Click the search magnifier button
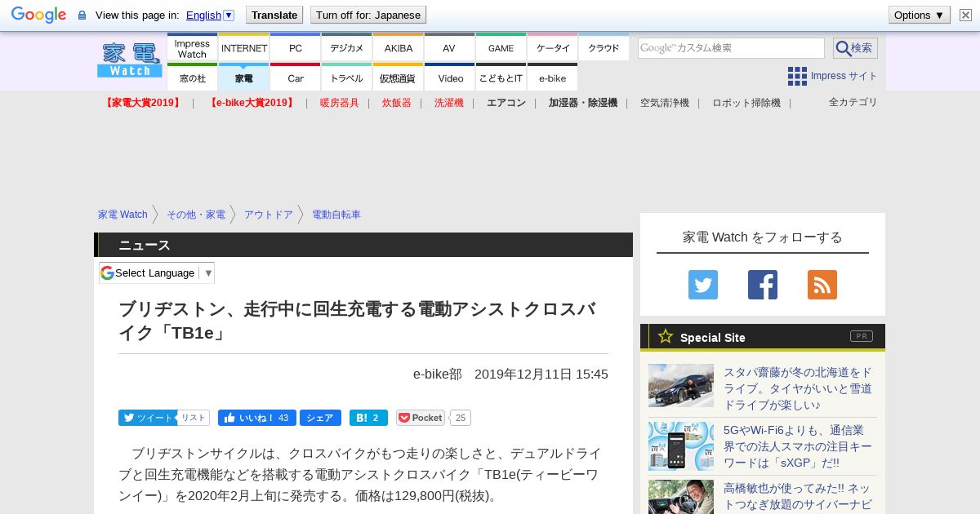The image size is (980, 514). click(x=855, y=48)
